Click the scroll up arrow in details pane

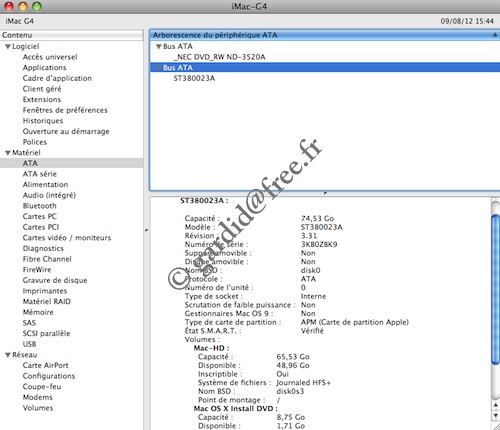496,405
